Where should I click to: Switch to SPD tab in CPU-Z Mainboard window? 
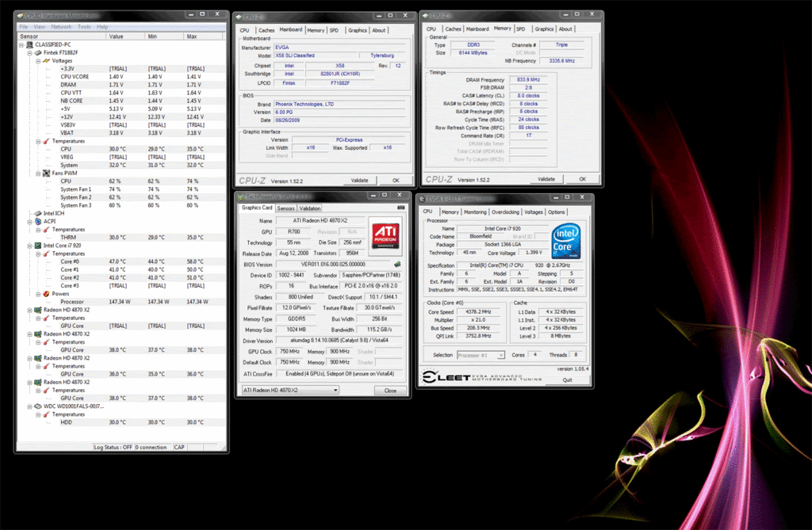pos(334,31)
